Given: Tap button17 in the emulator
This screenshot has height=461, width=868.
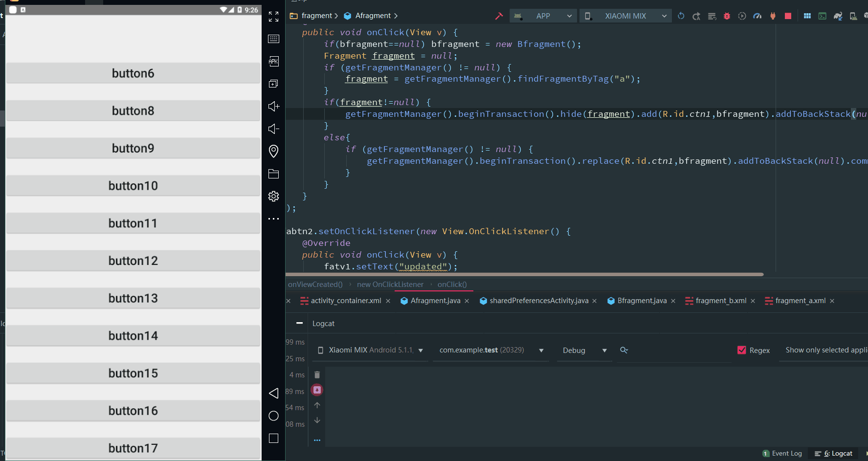Looking at the screenshot, I should coord(133,448).
